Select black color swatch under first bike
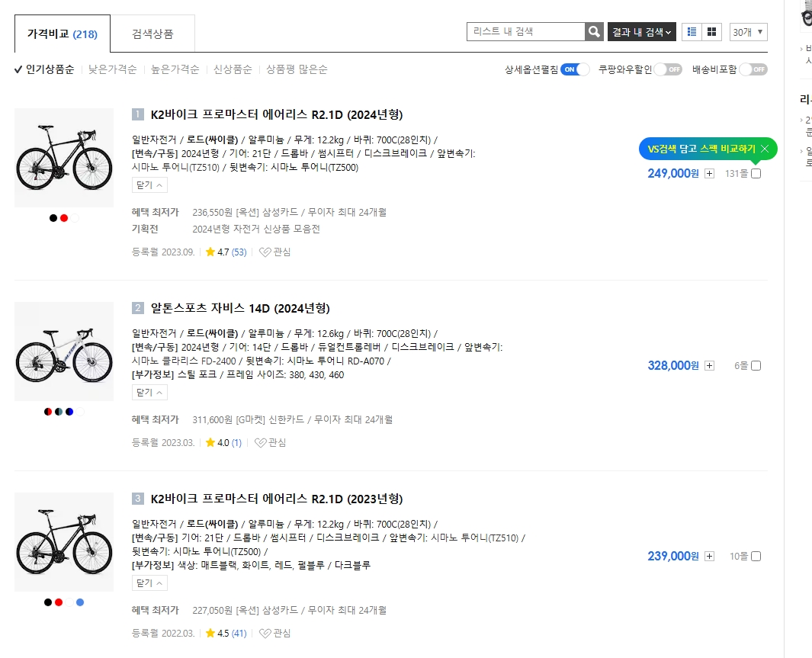The width and height of the screenshot is (812, 658). [x=53, y=218]
